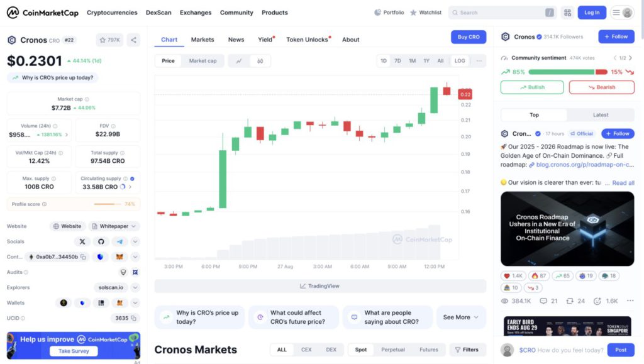This screenshot has height=364, width=644.
Task: Switch to the Markets tab
Action: click(202, 39)
